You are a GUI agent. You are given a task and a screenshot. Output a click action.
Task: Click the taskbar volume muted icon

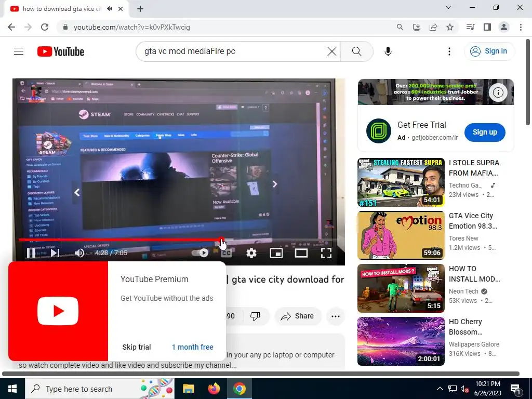pos(464,389)
